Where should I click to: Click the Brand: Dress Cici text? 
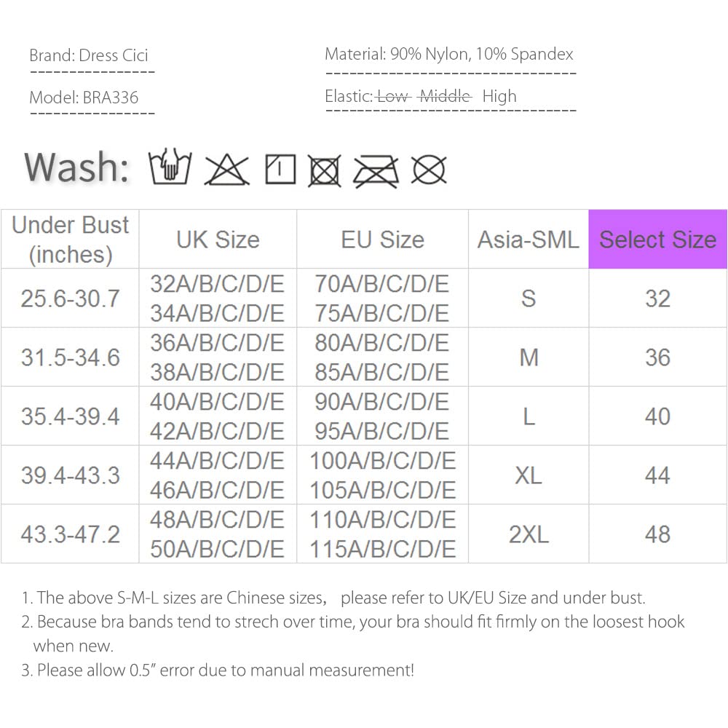[89, 55]
